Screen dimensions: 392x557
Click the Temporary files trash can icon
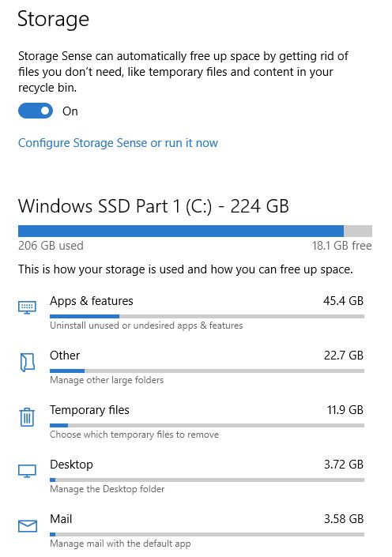point(27,417)
